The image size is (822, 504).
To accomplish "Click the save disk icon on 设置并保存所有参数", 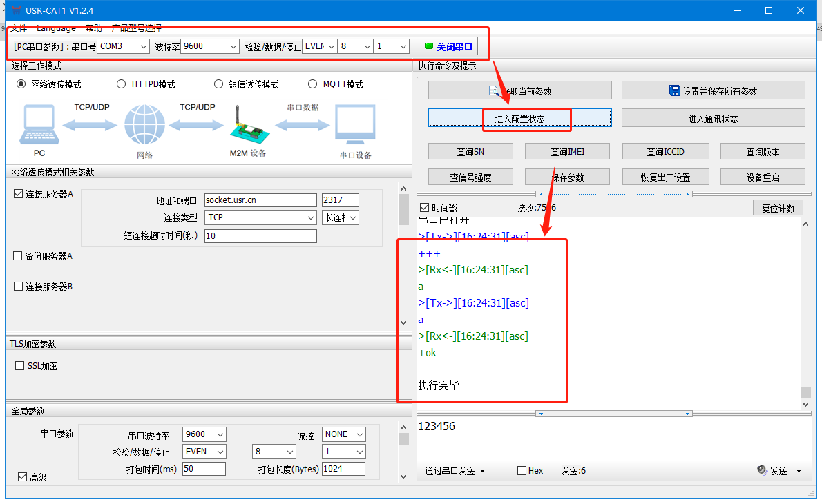I will (x=675, y=90).
